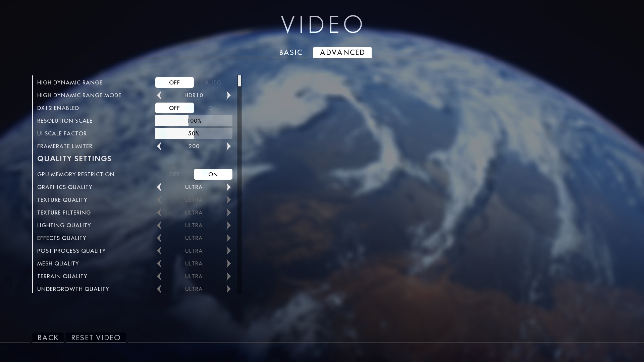
Task: Expand High Dynamic Range Mode selection
Action: (x=229, y=95)
